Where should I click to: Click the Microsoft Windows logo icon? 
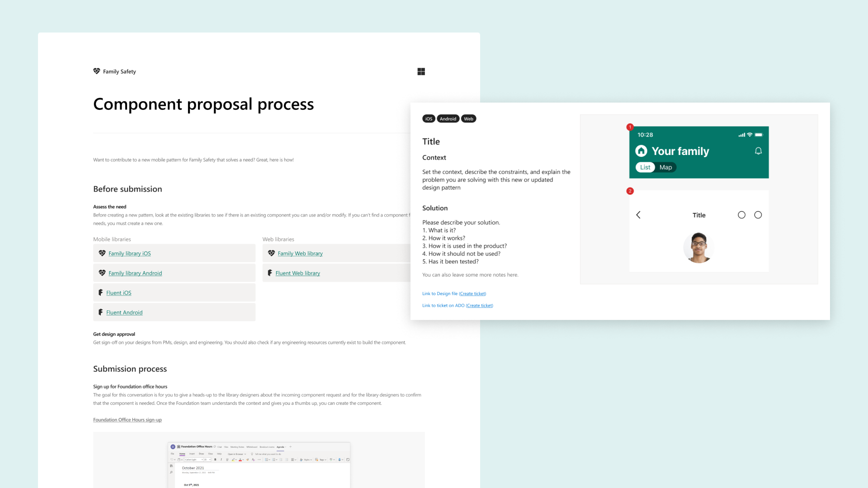pos(421,71)
